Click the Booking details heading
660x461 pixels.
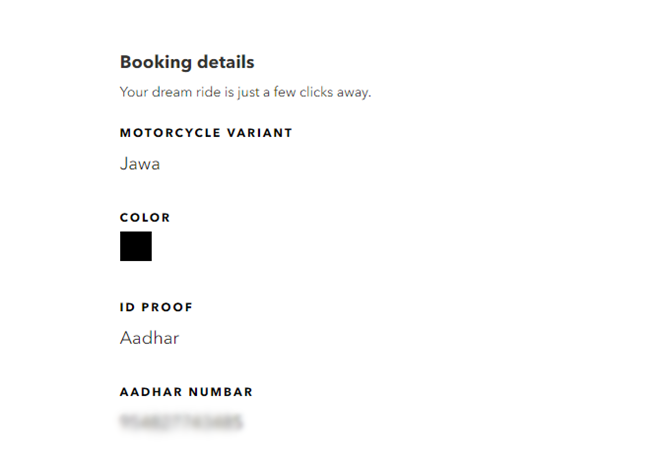[187, 62]
